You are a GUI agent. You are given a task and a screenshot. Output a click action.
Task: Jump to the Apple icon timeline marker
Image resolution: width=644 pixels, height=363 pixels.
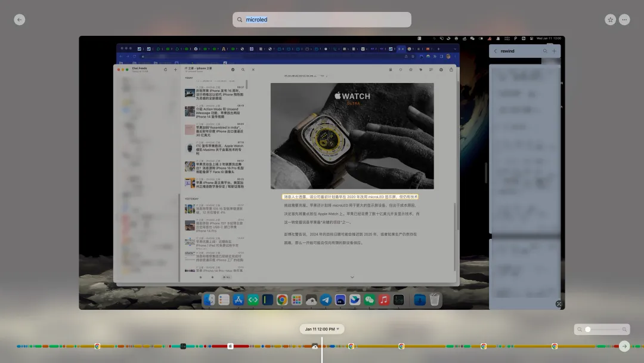(x=230, y=346)
